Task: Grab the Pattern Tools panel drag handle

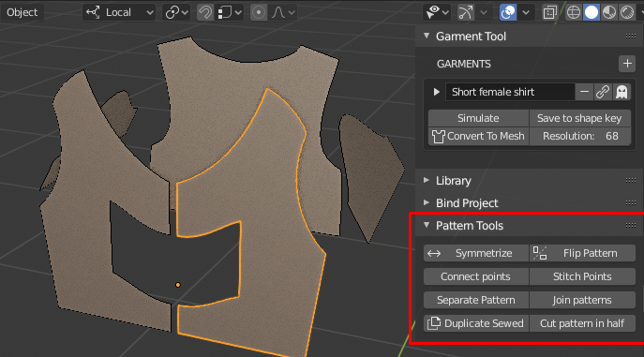Action: pyautogui.click(x=631, y=225)
